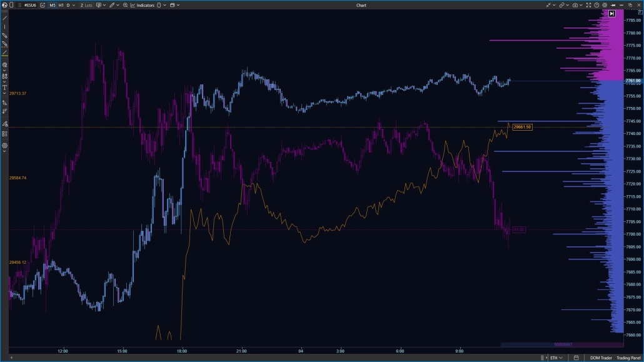This screenshot has height=362, width=644.
Task: Click the magenta price label near 7700
Action: pos(519,229)
